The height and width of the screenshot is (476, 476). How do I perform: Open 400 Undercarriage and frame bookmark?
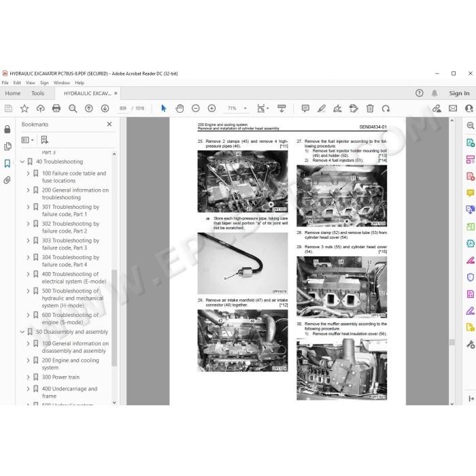click(x=69, y=392)
